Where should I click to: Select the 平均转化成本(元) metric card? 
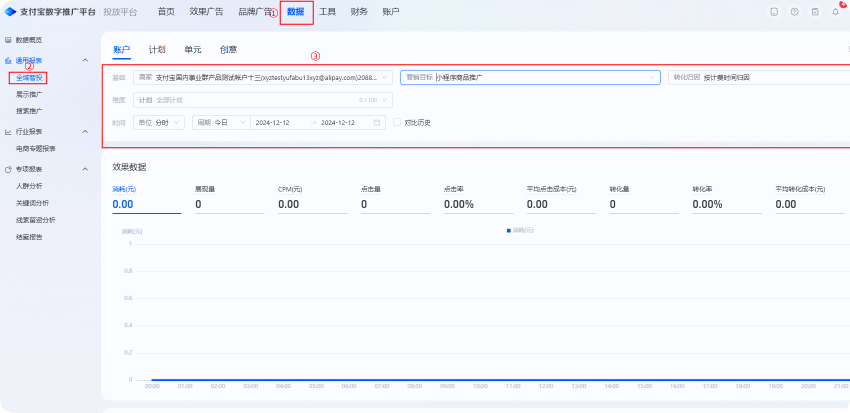(x=810, y=199)
